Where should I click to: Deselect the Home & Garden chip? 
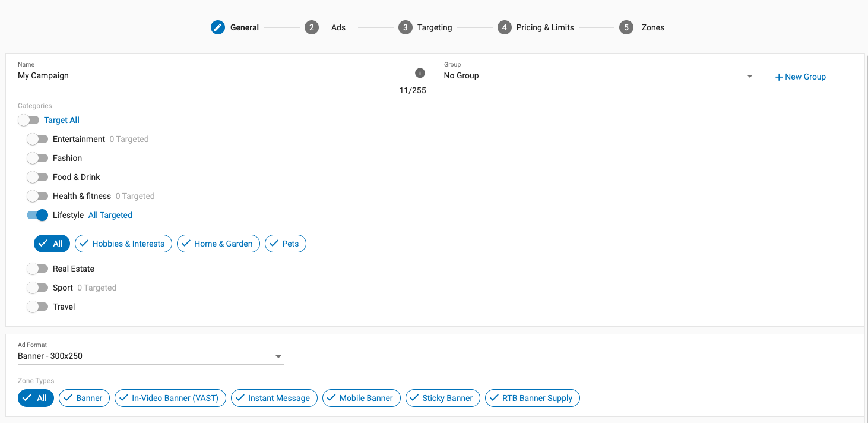point(218,244)
